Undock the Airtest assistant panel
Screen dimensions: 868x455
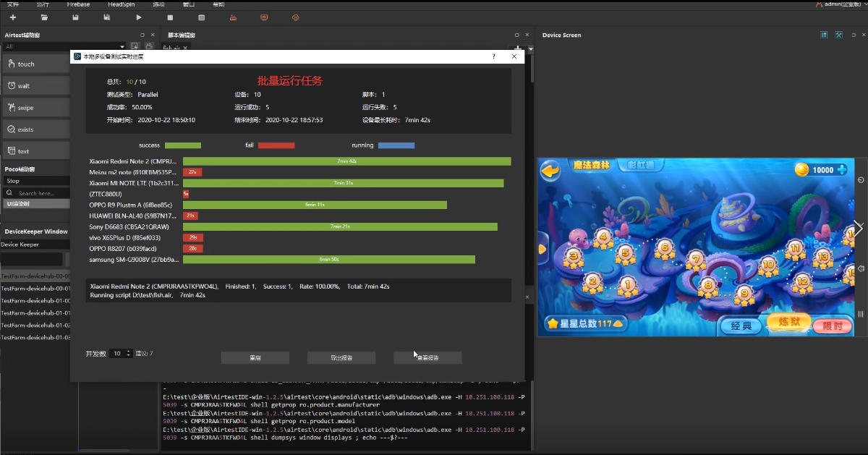[x=142, y=35]
